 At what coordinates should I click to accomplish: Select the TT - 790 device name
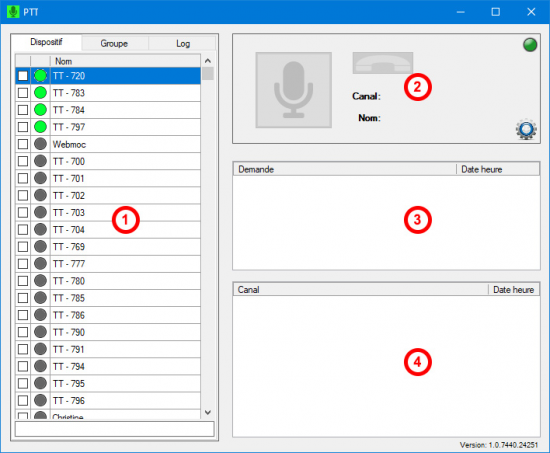tap(69, 332)
